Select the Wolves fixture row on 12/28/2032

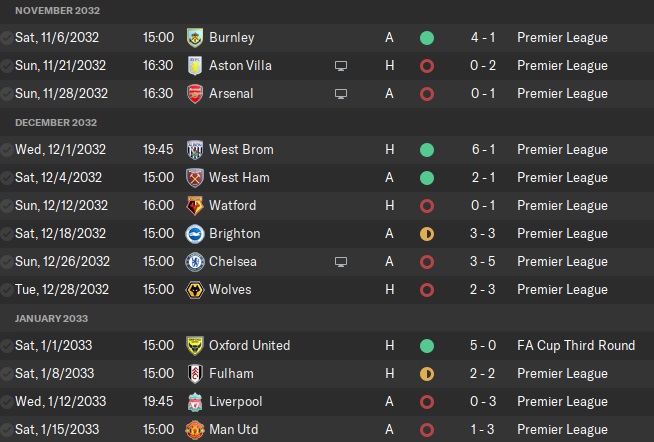(x=300, y=290)
